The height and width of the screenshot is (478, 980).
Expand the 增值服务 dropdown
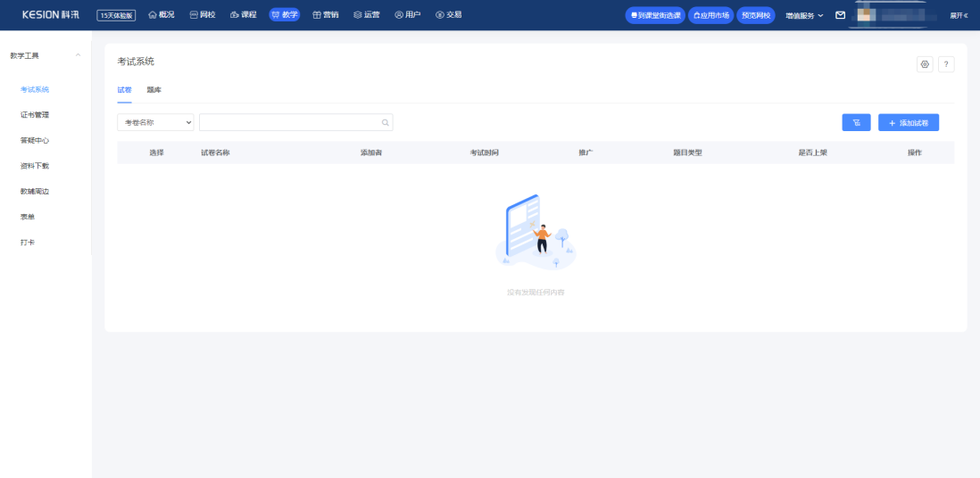(x=804, y=16)
